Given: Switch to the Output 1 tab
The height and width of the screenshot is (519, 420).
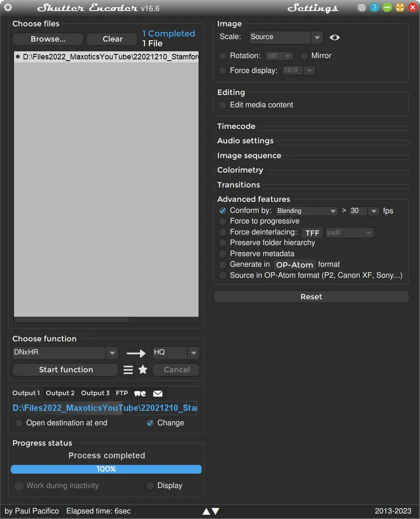Looking at the screenshot, I should [26, 393].
